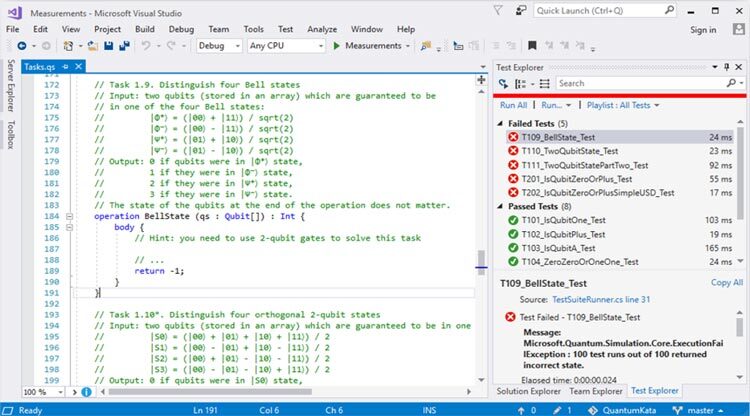Click the Run All tests link
The width and height of the screenshot is (750, 416).
point(514,105)
